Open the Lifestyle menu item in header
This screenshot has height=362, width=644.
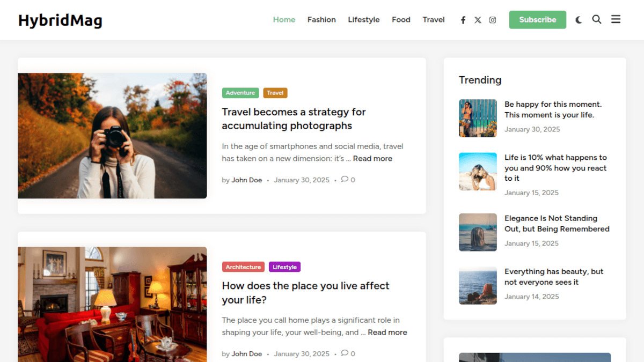pos(363,20)
